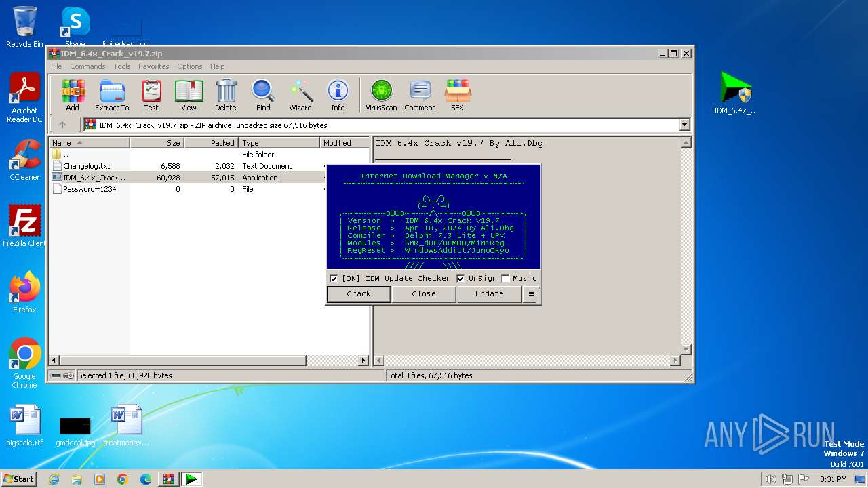Click the Crack button
868x488 pixels.
pyautogui.click(x=359, y=293)
